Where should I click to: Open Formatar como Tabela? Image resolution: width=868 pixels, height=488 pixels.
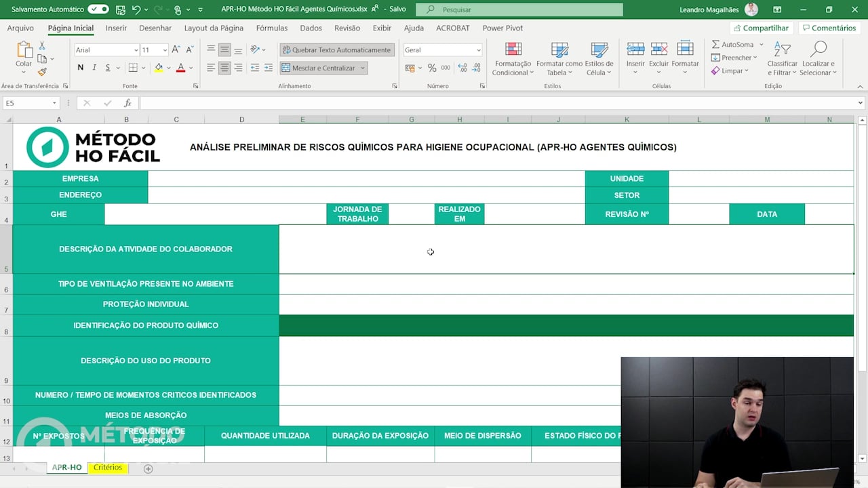click(x=559, y=58)
